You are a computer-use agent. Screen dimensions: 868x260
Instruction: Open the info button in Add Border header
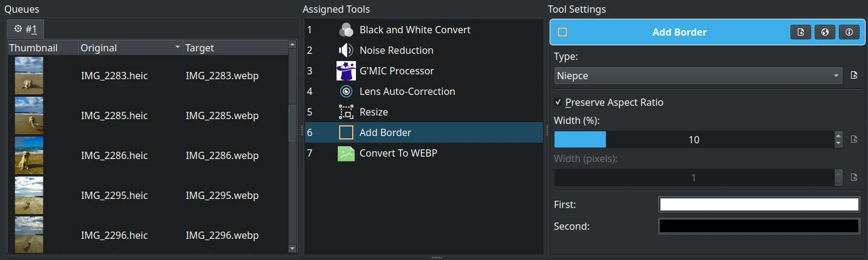tap(849, 33)
